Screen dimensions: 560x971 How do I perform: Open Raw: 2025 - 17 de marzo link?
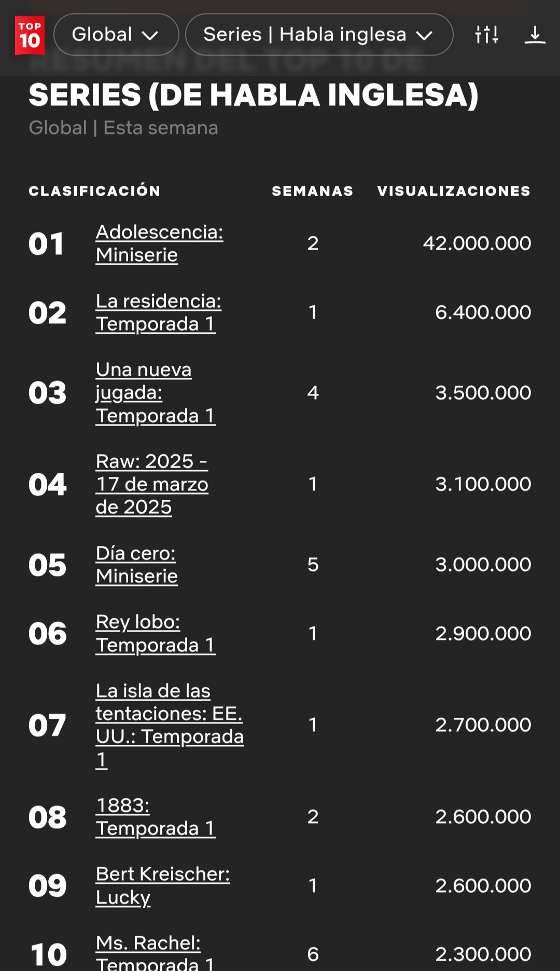point(152,484)
